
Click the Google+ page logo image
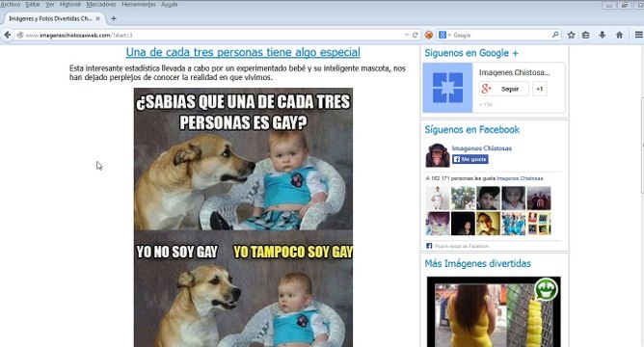(447, 88)
